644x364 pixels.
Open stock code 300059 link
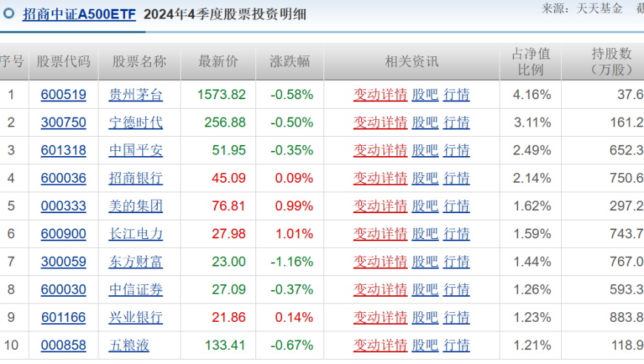pyautogui.click(x=64, y=262)
